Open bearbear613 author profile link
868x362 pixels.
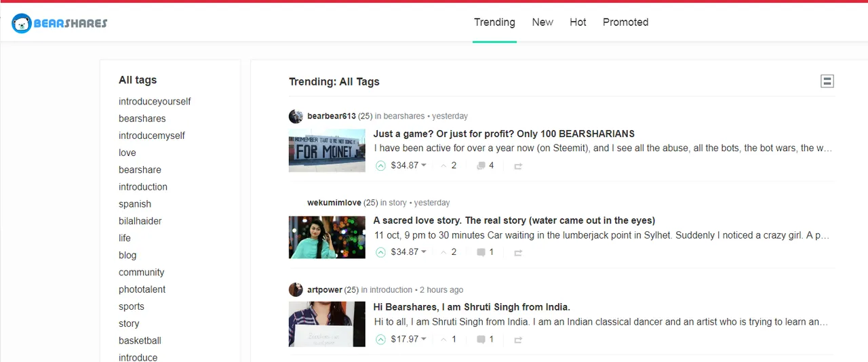332,116
